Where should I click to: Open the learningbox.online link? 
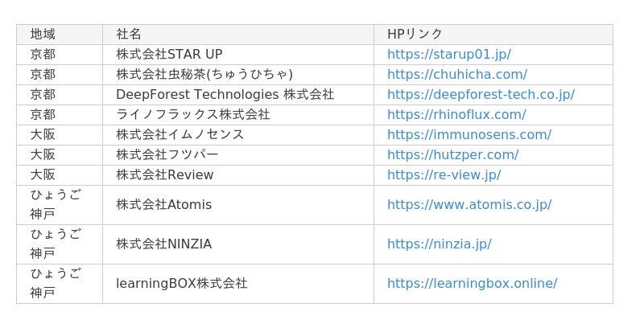472,284
